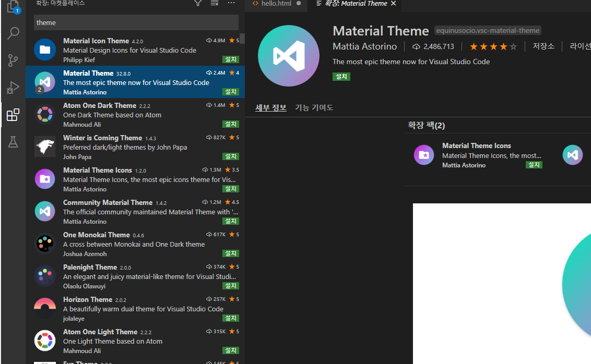Open the Explorer view in activity bar
This screenshot has width=591, height=364.
[x=13, y=6]
